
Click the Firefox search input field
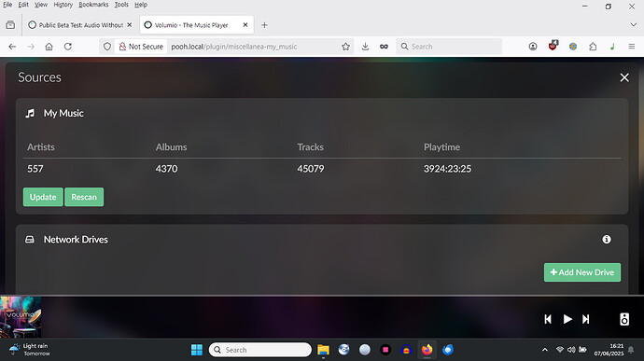tap(449, 47)
